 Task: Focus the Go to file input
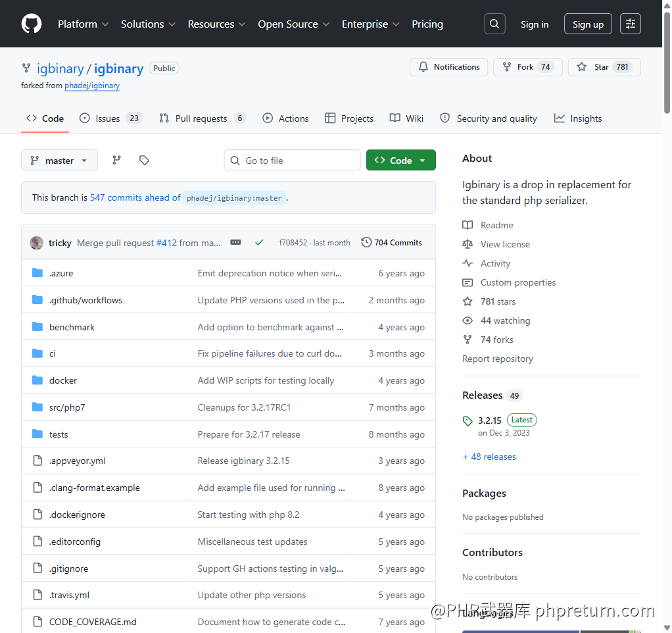[x=293, y=161]
